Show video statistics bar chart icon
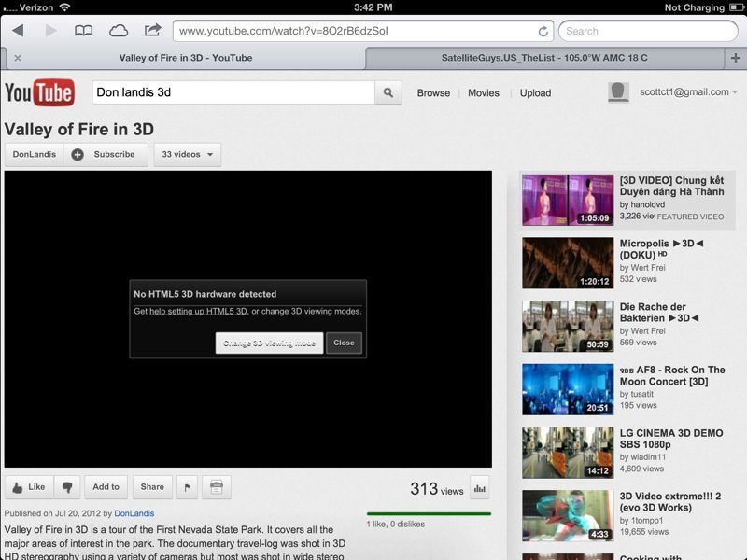The height and width of the screenshot is (560, 747). click(480, 488)
